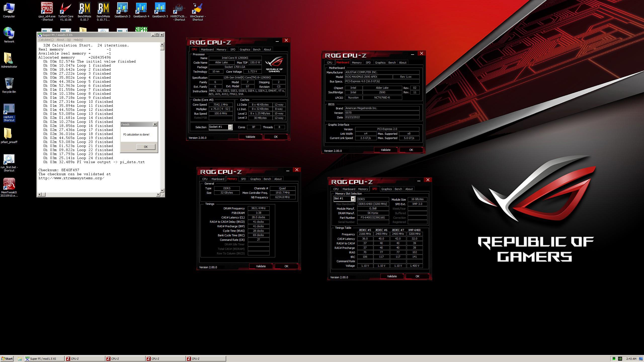This screenshot has height=362, width=644.
Task: Click the xtremesystems.org URL text
Action: pyautogui.click(x=71, y=178)
